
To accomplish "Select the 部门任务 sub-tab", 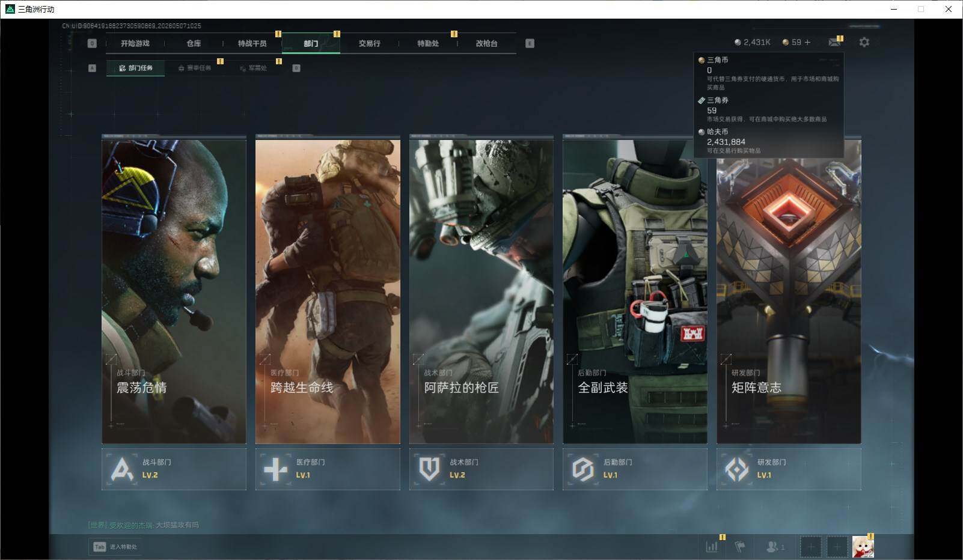I will [136, 68].
